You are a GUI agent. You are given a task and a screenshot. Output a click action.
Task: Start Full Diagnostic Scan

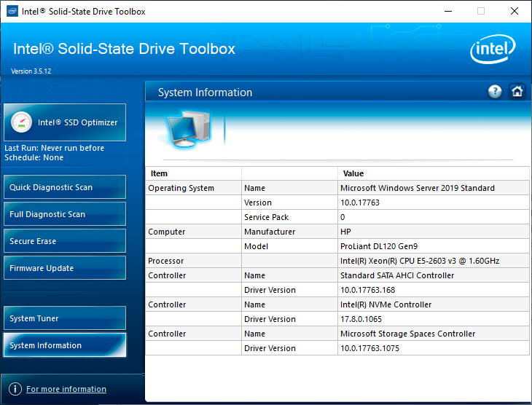[64, 214]
